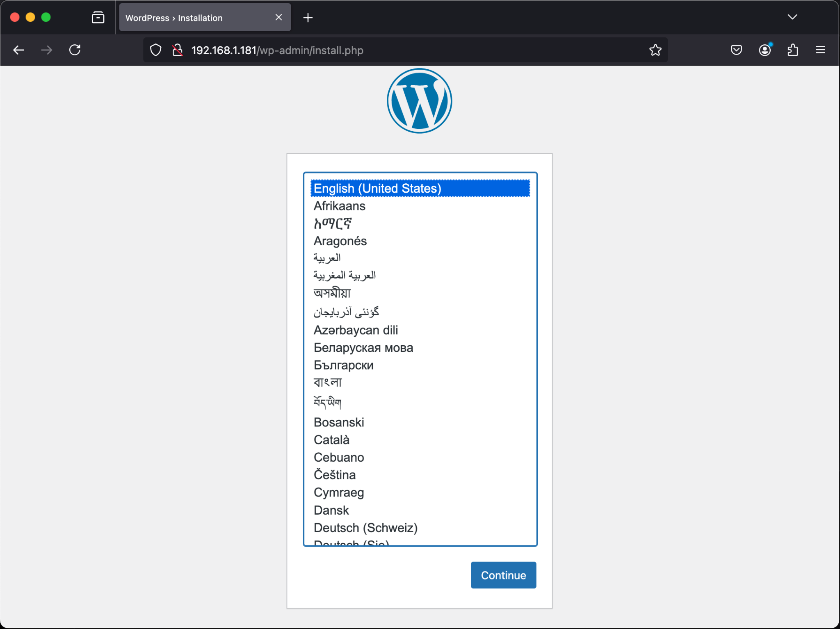This screenshot has width=840, height=629.
Task: Click the address bar URL
Action: (277, 50)
